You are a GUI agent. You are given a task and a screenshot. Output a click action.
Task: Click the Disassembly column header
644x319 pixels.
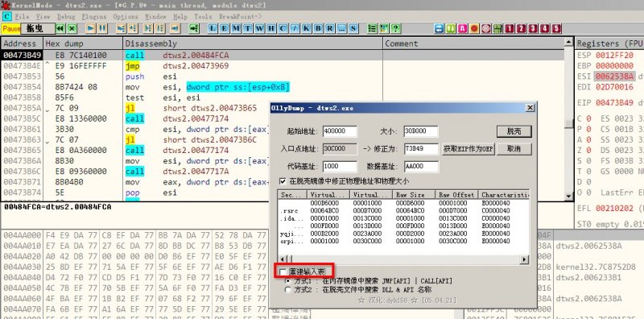coord(253,43)
